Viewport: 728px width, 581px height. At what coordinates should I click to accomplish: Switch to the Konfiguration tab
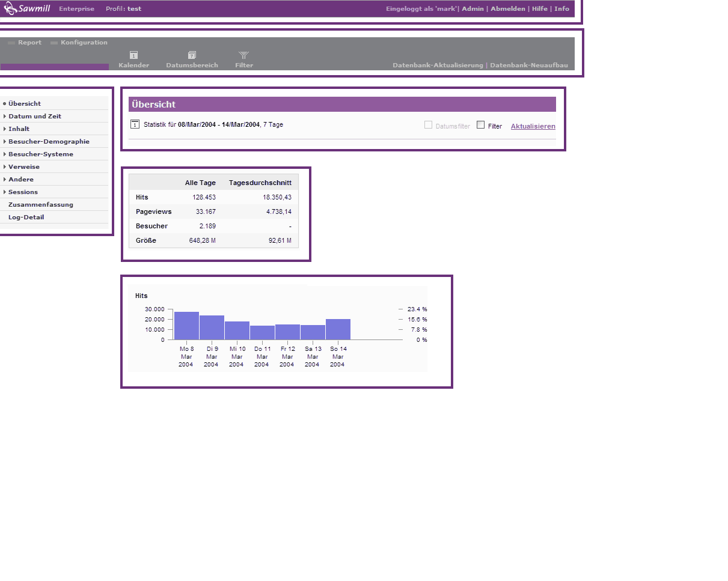84,43
